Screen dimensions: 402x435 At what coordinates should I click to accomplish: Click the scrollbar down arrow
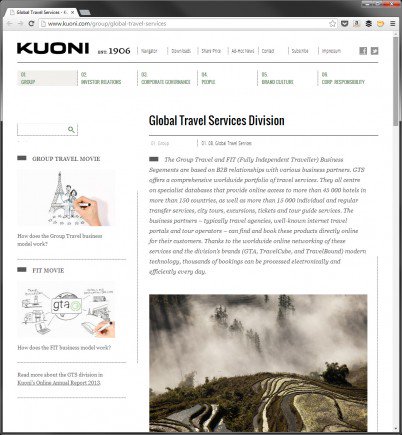[396, 429]
